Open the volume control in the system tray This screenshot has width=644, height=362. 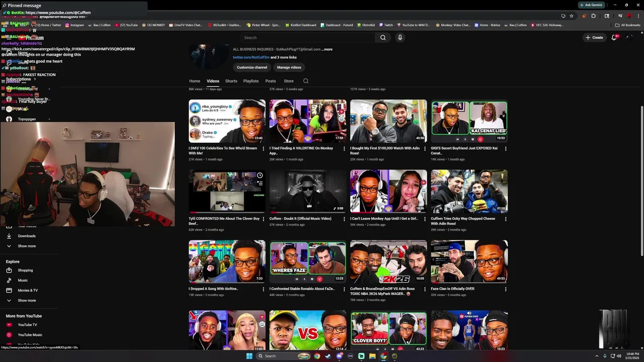[x=619, y=356]
